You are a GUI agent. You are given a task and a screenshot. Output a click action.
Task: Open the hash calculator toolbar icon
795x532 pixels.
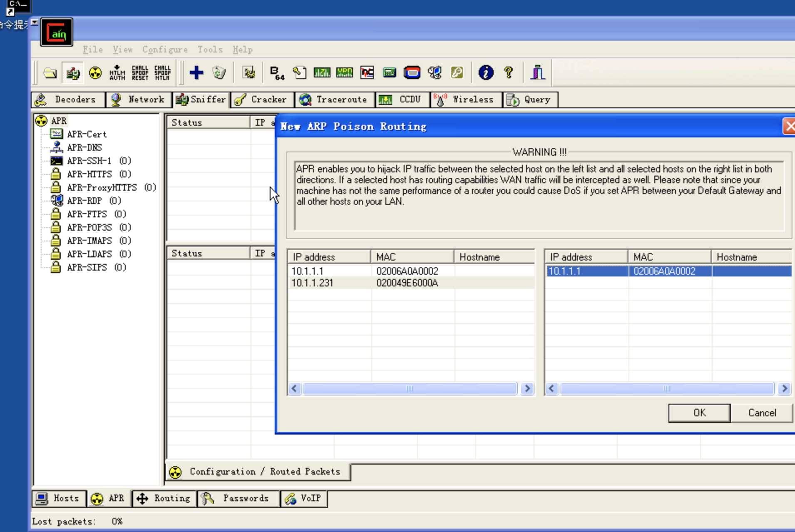click(x=389, y=73)
